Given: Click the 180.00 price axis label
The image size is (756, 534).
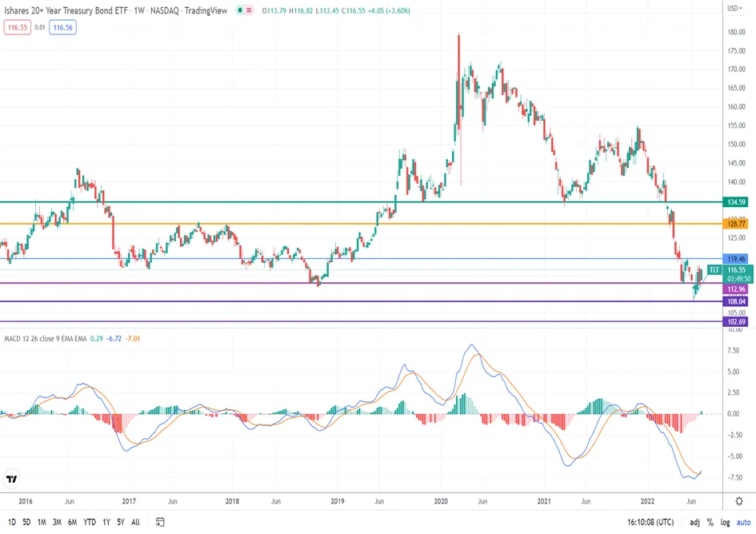Looking at the screenshot, I should [736, 32].
